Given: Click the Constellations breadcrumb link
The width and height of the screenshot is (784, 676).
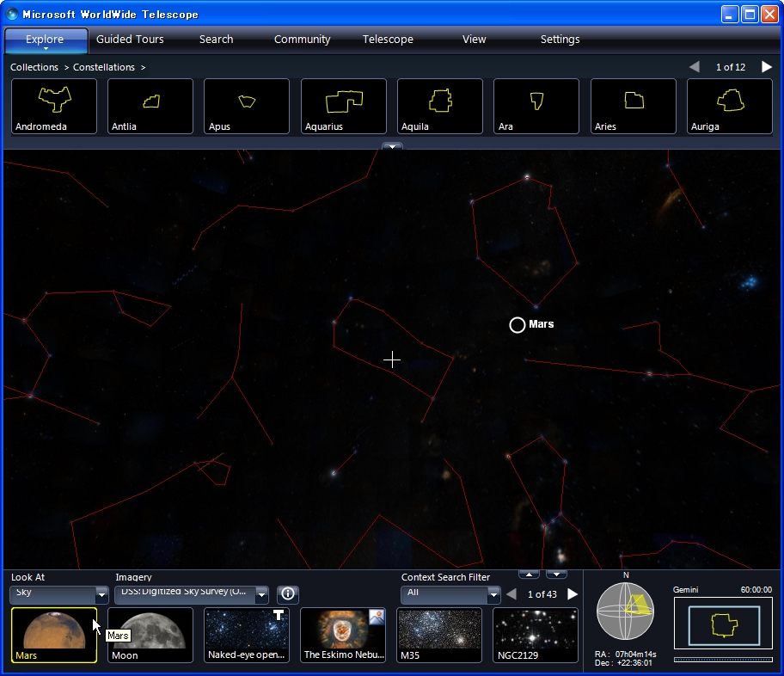Looking at the screenshot, I should (x=104, y=67).
